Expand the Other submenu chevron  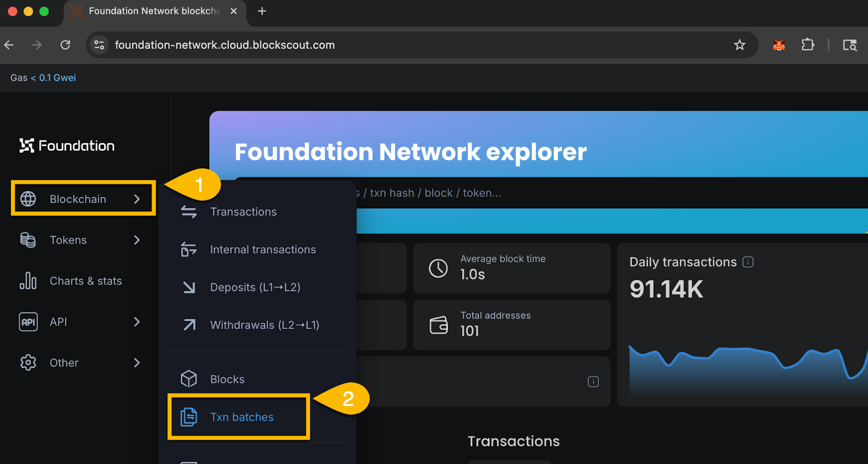137,363
